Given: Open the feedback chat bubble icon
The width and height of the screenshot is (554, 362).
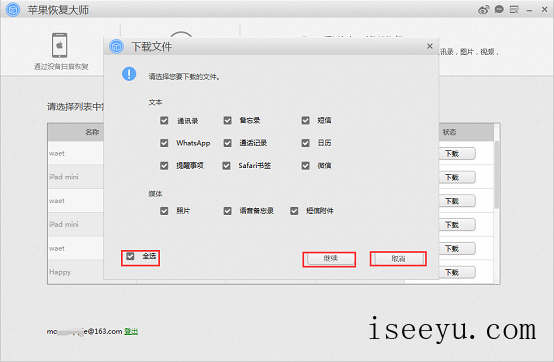Looking at the screenshot, I should click(x=499, y=10).
